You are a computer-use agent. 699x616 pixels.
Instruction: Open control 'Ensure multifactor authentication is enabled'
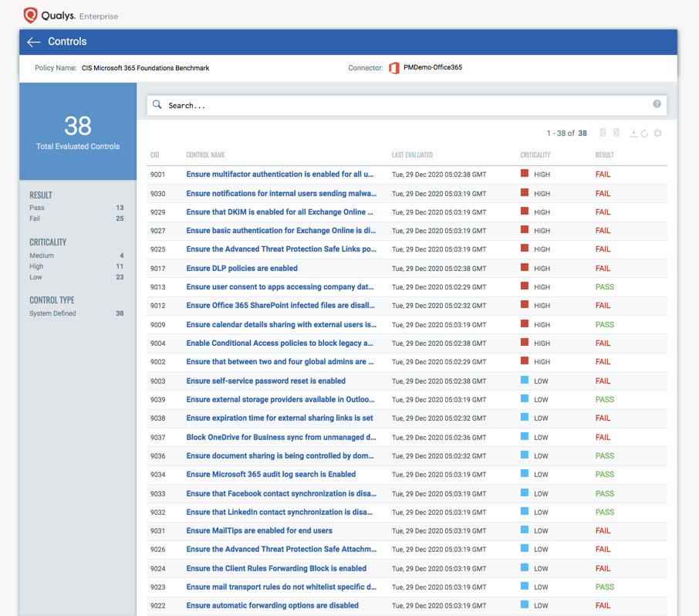click(x=280, y=174)
